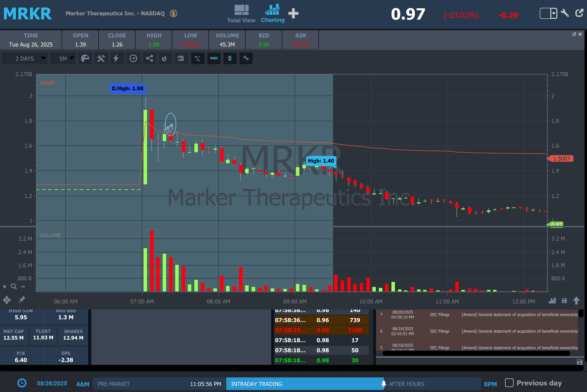This screenshot has height=392, width=587.
Task: Select the Charting tab
Action: coord(273,14)
